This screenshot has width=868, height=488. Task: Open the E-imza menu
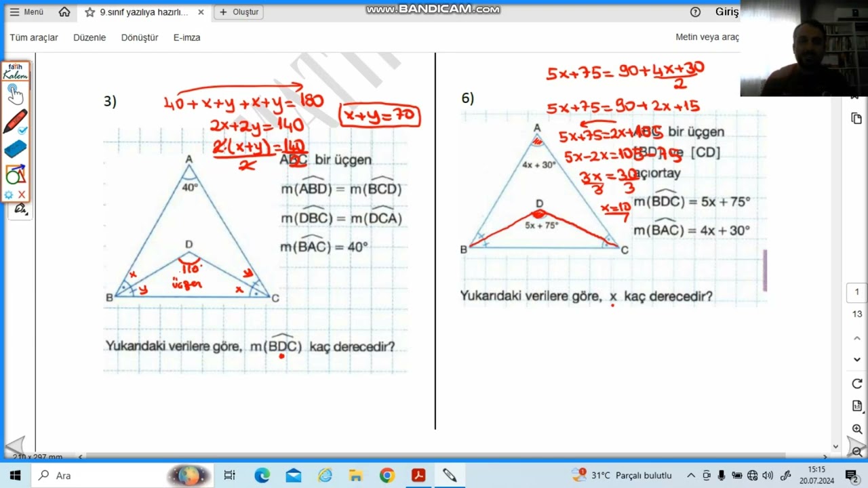click(x=186, y=37)
